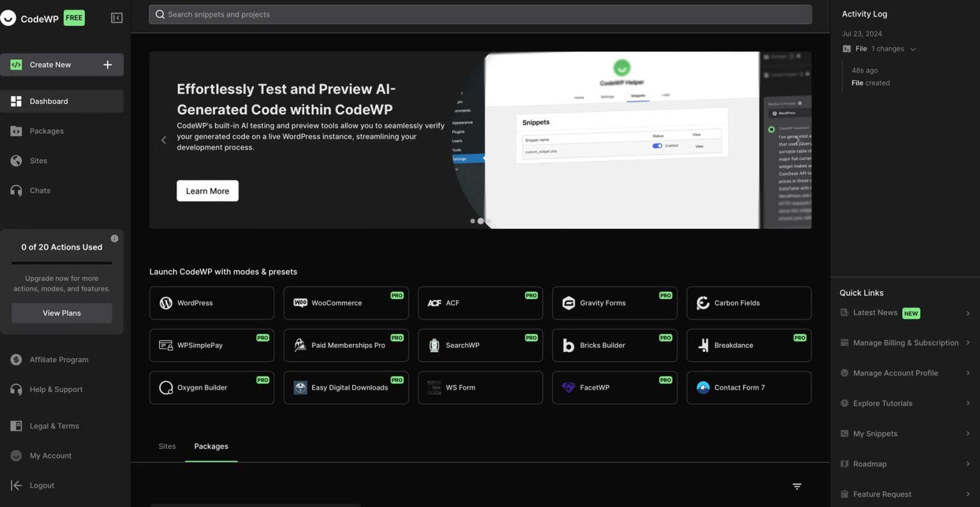Image resolution: width=980 pixels, height=507 pixels.
Task: Click the info icon next to Actions Used
Action: pos(114,238)
